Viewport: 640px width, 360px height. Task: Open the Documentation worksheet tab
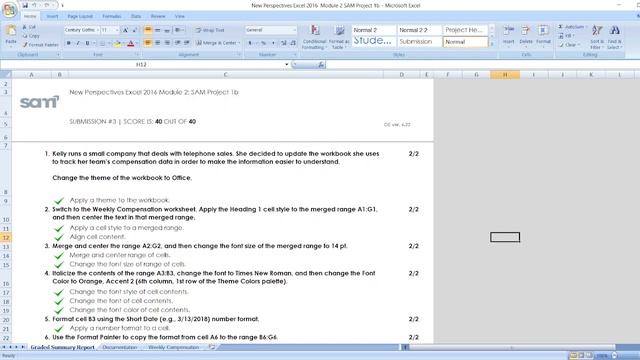[120, 347]
